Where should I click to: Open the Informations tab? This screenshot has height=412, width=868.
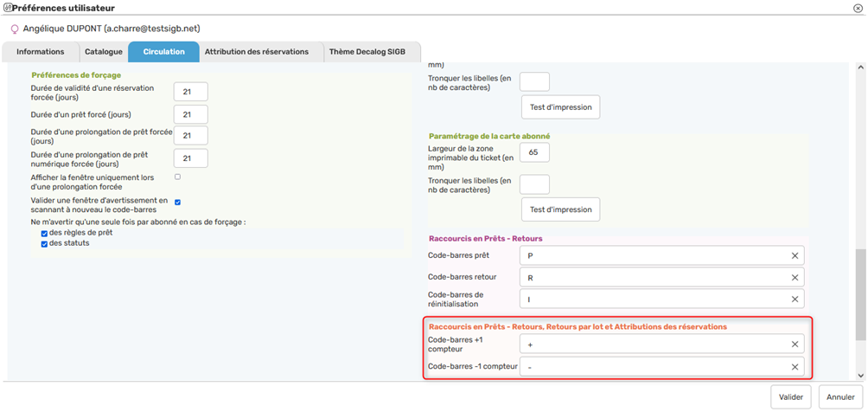(x=40, y=52)
